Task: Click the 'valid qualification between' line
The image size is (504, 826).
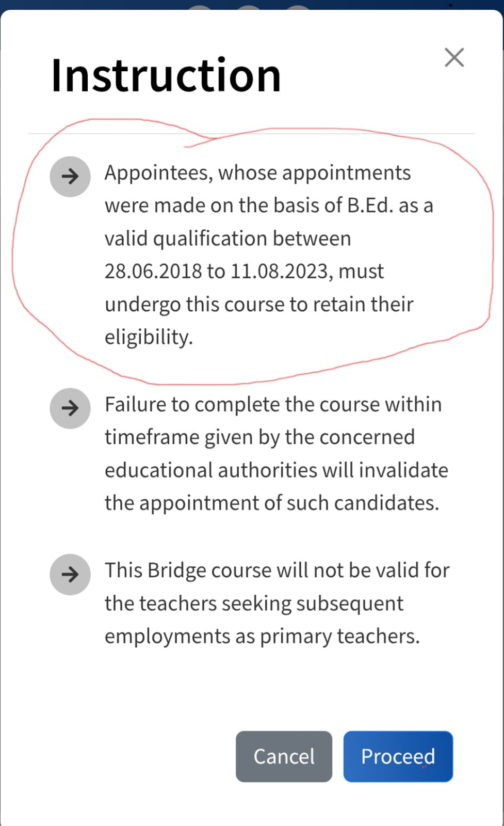Action: click(227, 239)
